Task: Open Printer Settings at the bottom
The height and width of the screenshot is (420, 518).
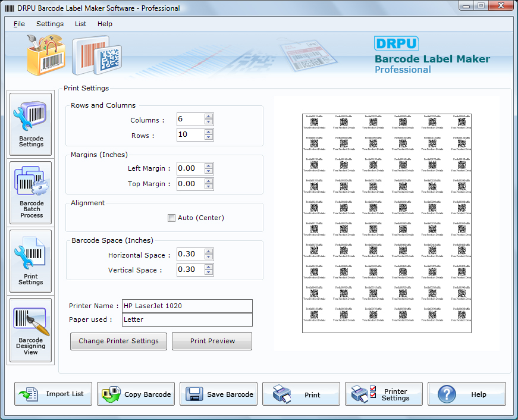Action: pos(384,394)
